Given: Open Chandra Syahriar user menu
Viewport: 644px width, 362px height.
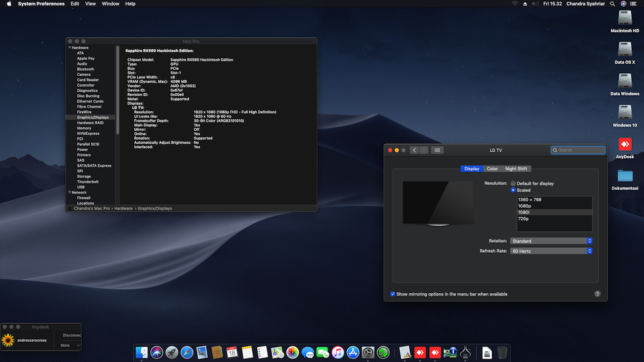Looking at the screenshot, I should 585,4.
